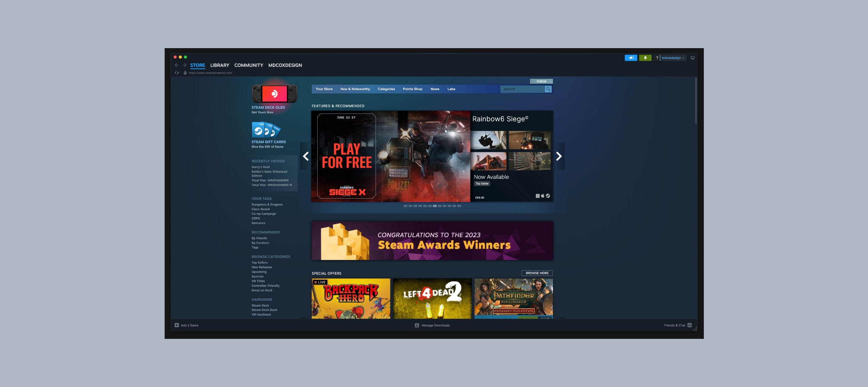
Task: Select the first carousel page indicator
Action: [405, 206]
